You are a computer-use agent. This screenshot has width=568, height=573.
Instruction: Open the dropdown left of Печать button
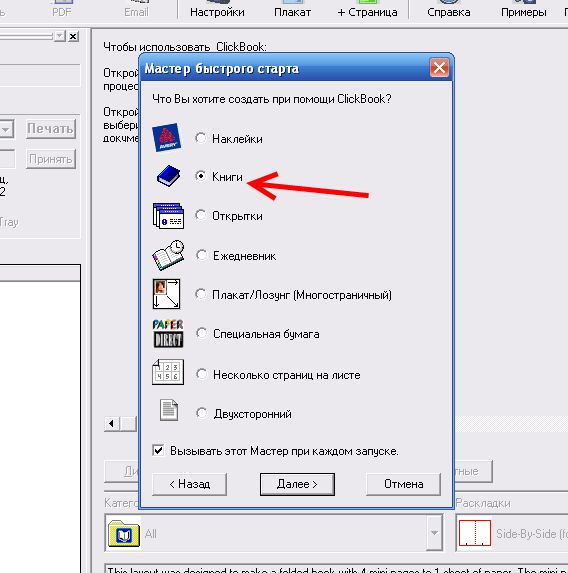pyautogui.click(x=6, y=129)
